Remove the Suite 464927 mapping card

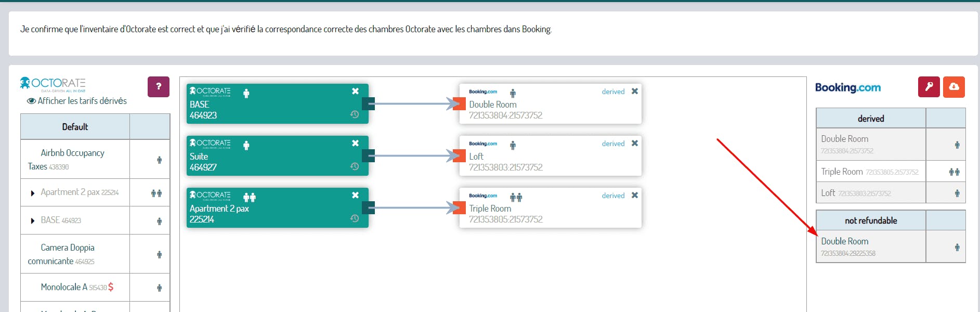(355, 143)
